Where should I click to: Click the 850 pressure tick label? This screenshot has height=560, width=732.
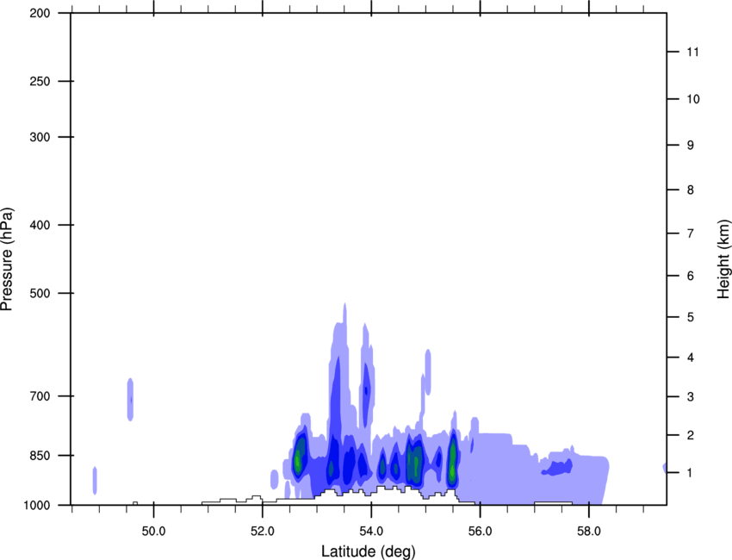coord(40,456)
